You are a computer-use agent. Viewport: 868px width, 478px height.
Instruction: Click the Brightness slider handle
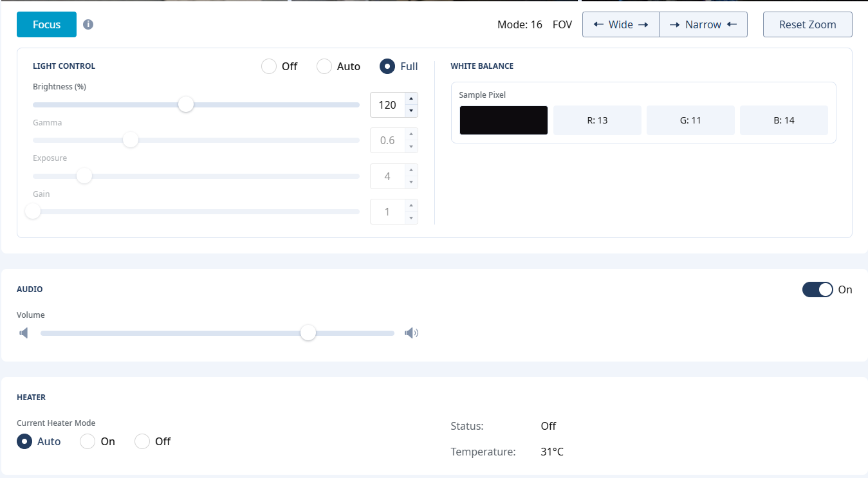coord(186,104)
